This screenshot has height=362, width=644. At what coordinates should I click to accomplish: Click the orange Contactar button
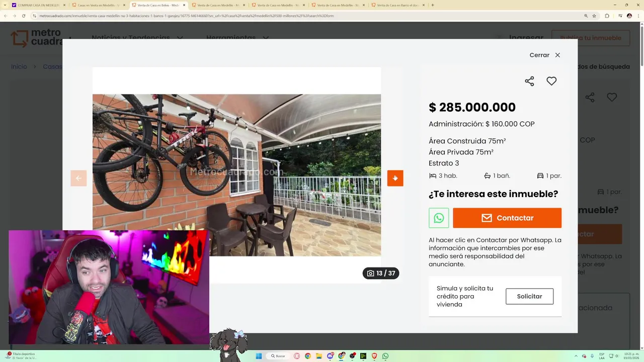[x=507, y=218]
